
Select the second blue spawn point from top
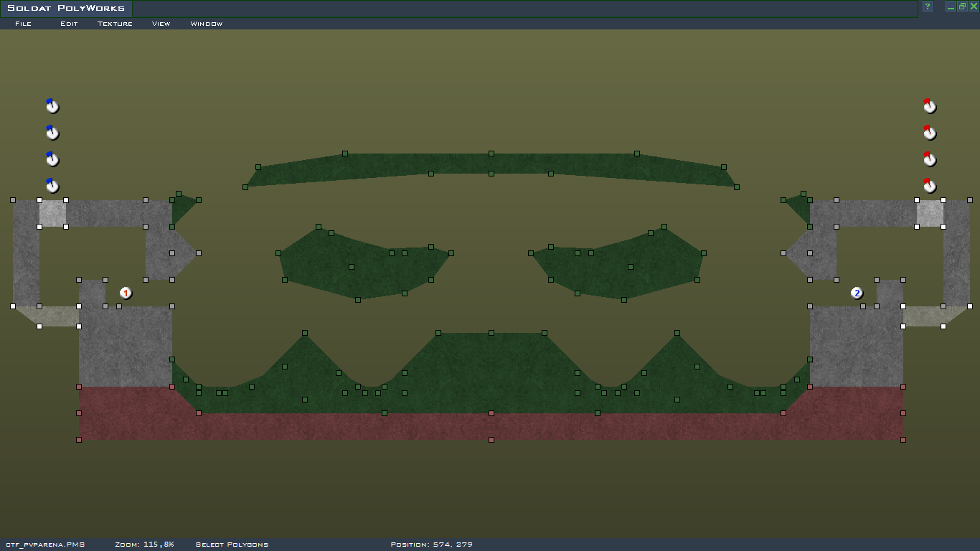(x=52, y=133)
